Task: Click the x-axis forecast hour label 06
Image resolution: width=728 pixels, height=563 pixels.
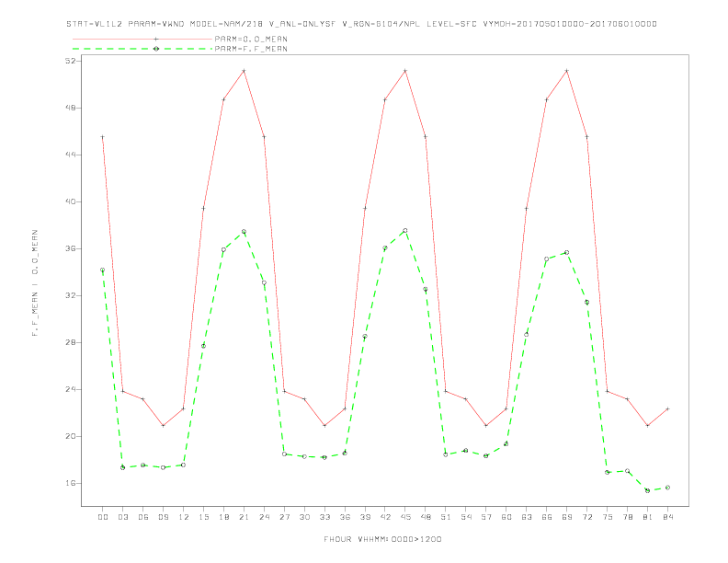Action: tap(143, 517)
